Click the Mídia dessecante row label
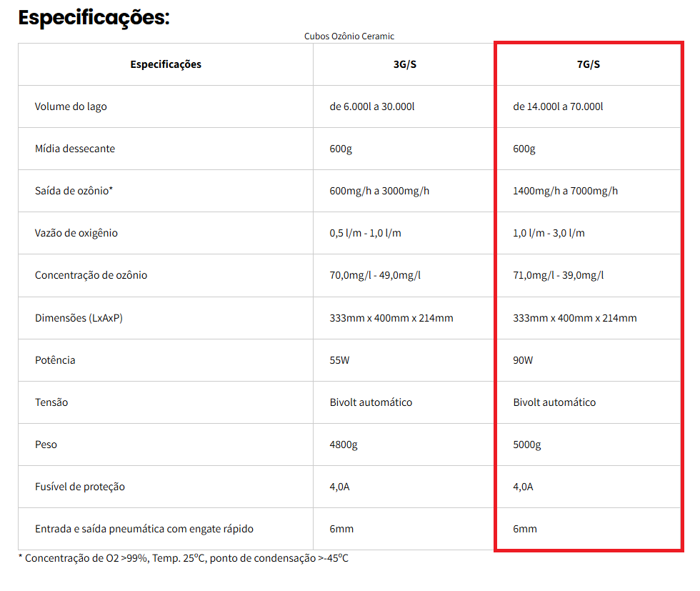 pos(75,149)
